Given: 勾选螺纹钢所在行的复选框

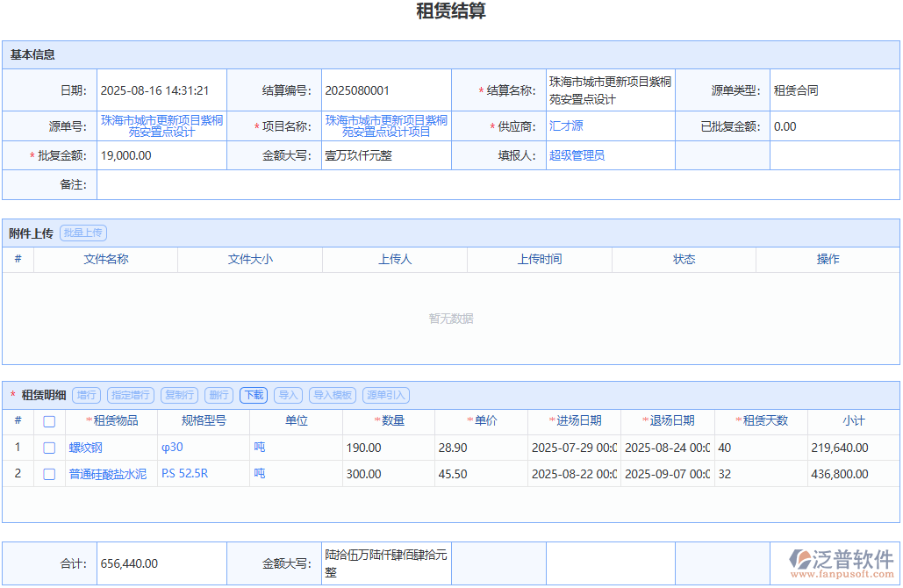Looking at the screenshot, I should 48,448.
